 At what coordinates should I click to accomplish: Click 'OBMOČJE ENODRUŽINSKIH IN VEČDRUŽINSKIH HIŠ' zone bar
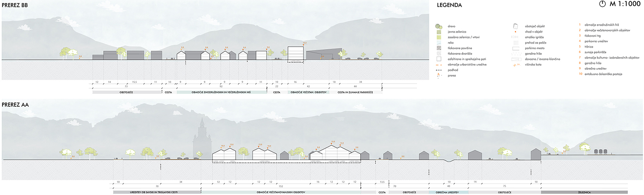[221, 92]
